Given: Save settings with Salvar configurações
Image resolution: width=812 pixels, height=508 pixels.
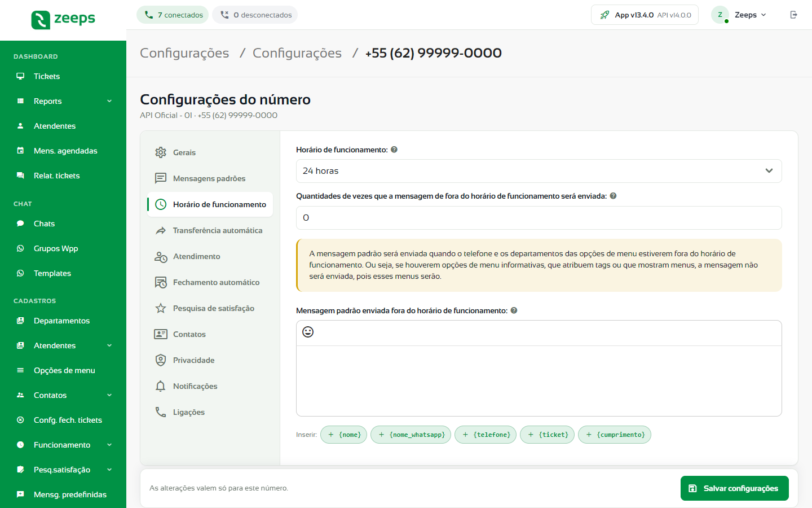Looking at the screenshot, I should 735,488.
